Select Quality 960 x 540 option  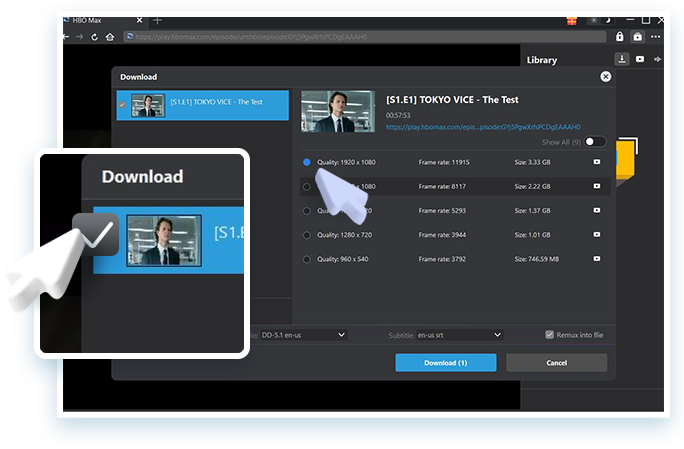click(307, 259)
